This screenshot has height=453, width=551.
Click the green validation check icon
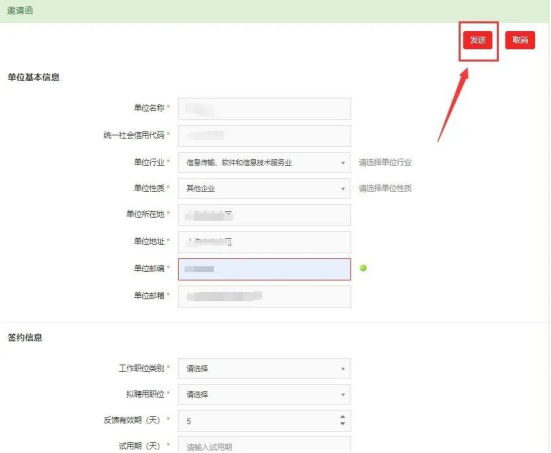pyautogui.click(x=363, y=268)
